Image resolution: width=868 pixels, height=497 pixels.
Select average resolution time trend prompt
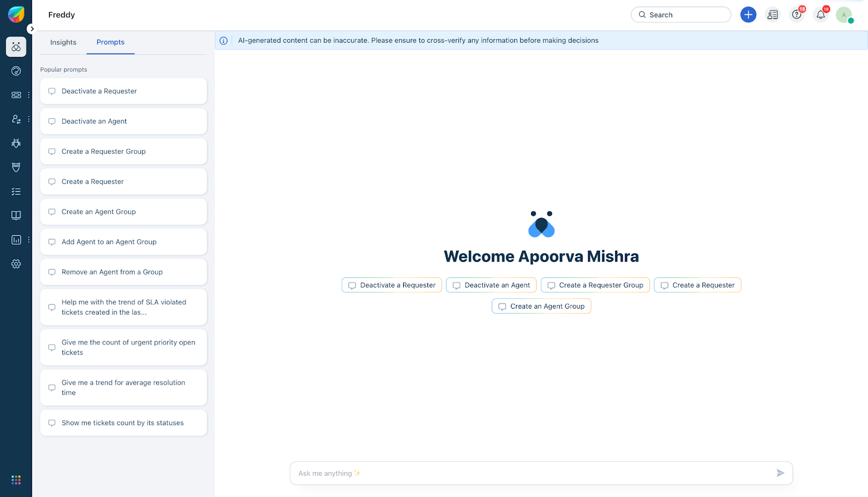click(124, 387)
